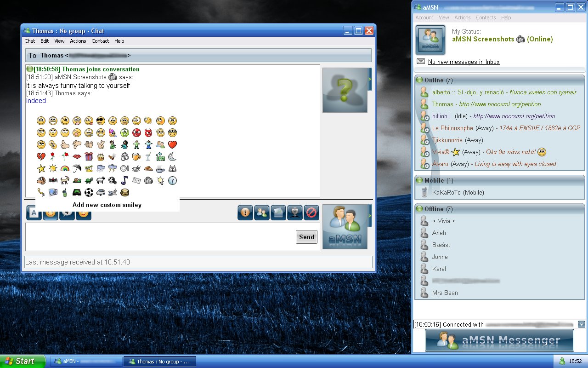Send a nudge with the exclamation button

(x=245, y=213)
